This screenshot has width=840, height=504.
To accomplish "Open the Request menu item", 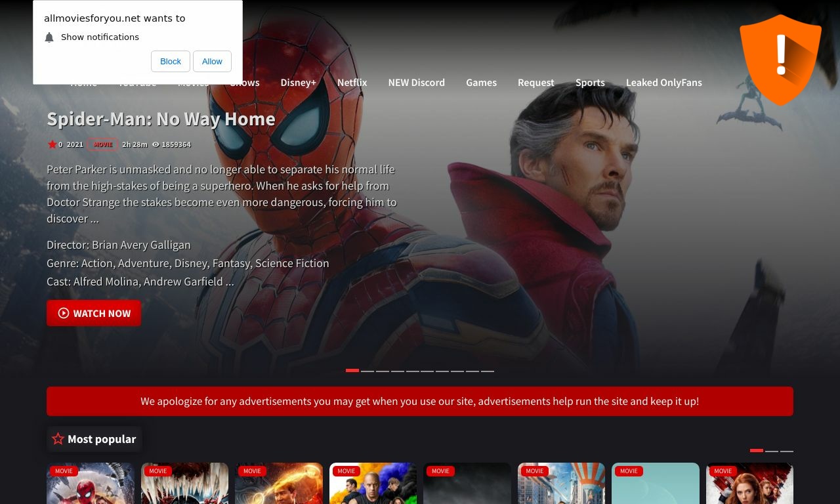I will (536, 83).
